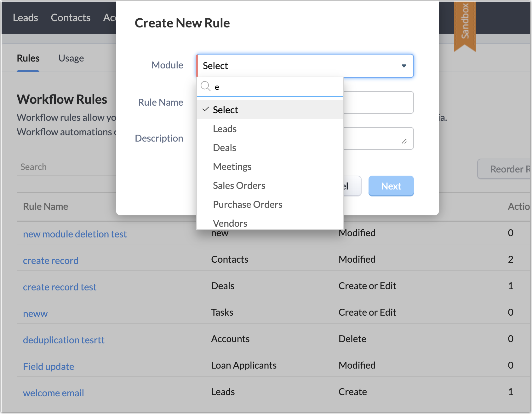Switch to the Usage tab

[71, 58]
